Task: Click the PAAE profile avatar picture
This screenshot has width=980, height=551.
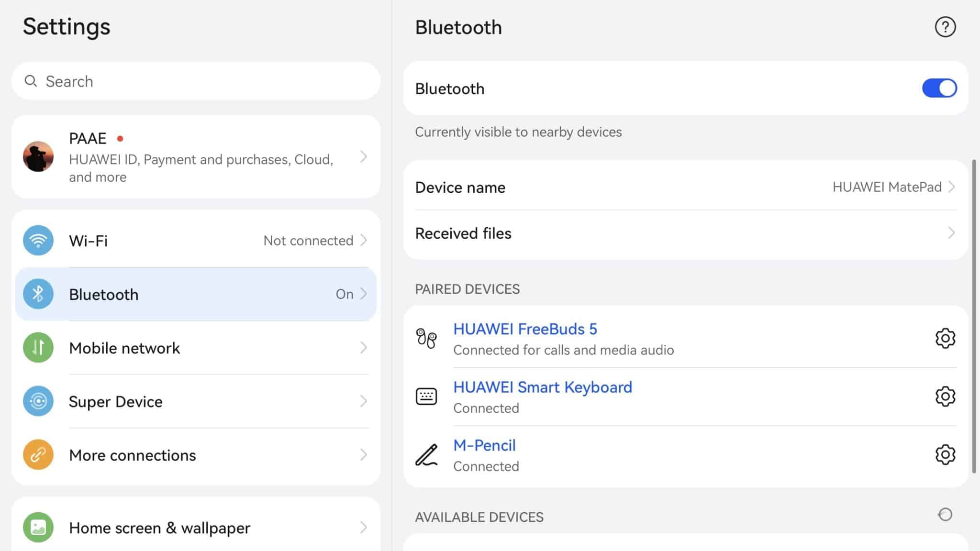Action: [38, 156]
